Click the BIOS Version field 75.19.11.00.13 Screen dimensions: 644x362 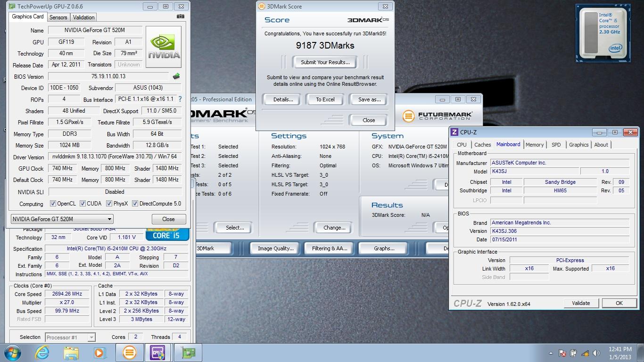click(108, 76)
